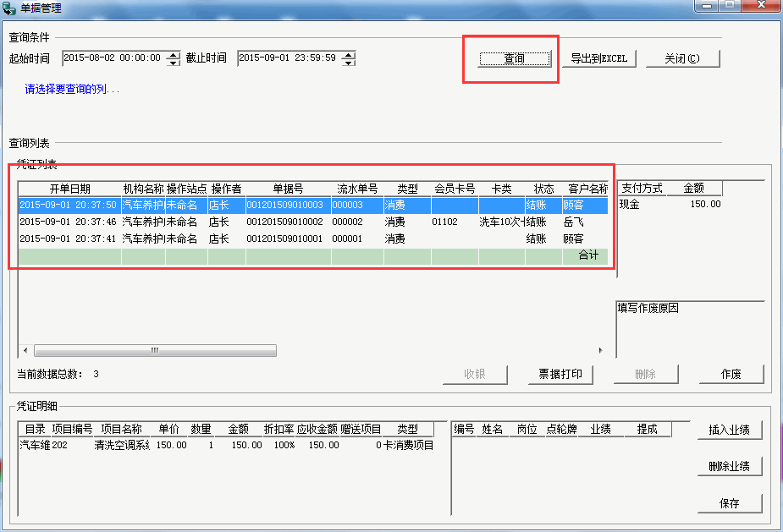Click the 机构名称 column header
Image resolution: width=783 pixels, height=532 pixels.
click(x=143, y=189)
